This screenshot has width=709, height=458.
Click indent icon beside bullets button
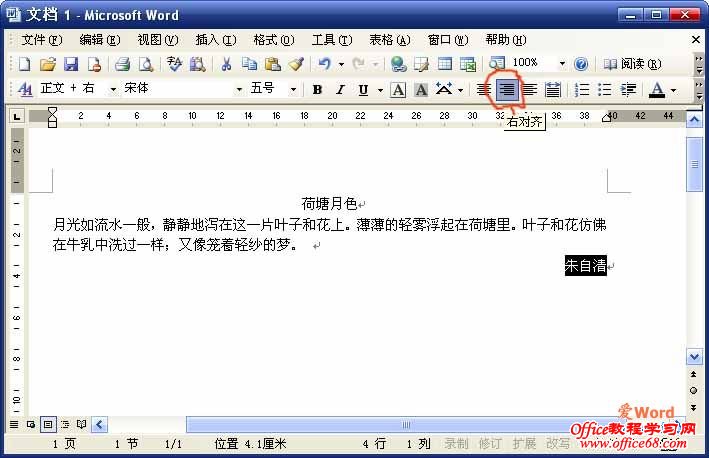(x=628, y=89)
